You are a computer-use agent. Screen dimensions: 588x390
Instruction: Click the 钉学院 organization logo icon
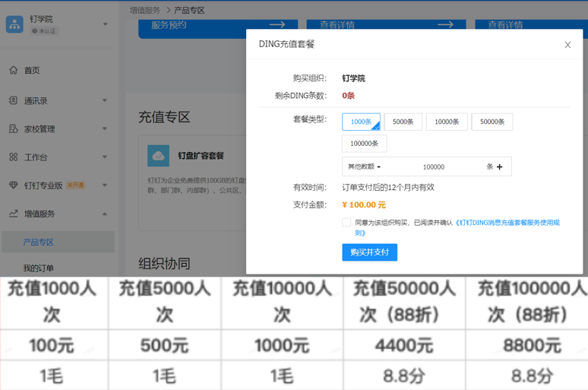[x=14, y=24]
